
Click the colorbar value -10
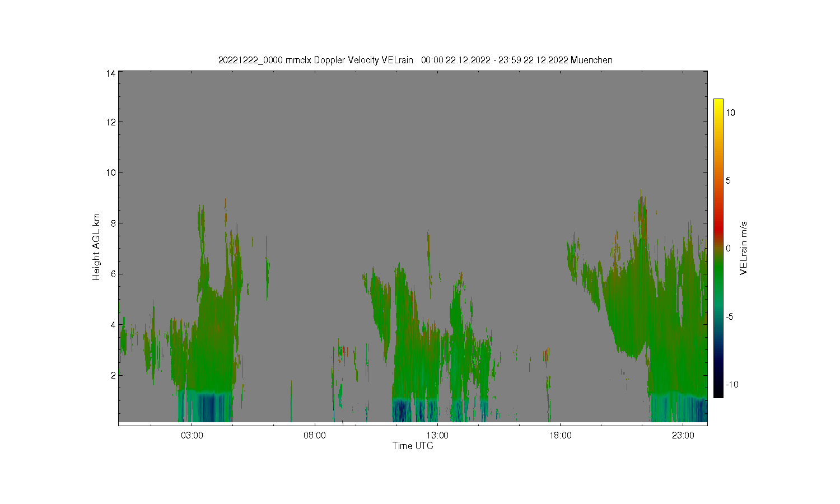[732, 384]
